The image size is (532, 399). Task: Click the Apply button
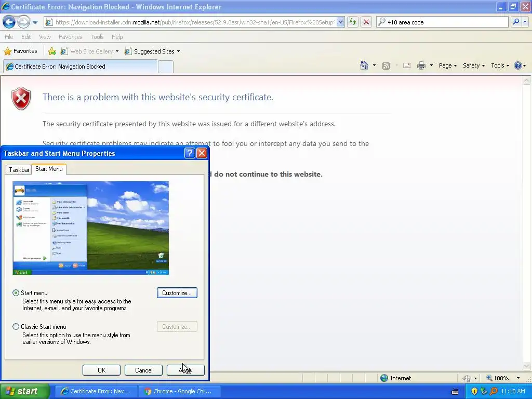pyautogui.click(x=185, y=370)
